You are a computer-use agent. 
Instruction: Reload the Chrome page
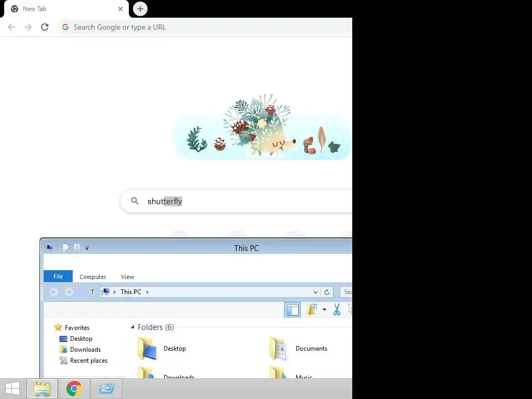coord(45,27)
